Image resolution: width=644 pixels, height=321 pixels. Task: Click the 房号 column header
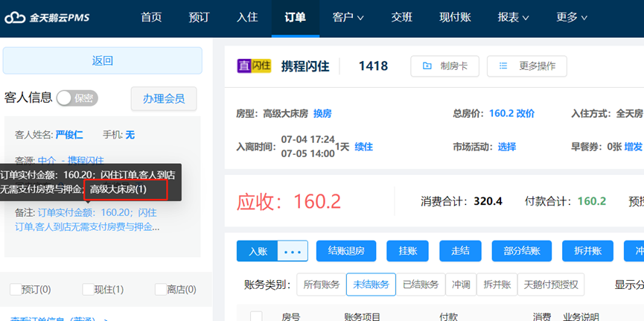(x=291, y=317)
